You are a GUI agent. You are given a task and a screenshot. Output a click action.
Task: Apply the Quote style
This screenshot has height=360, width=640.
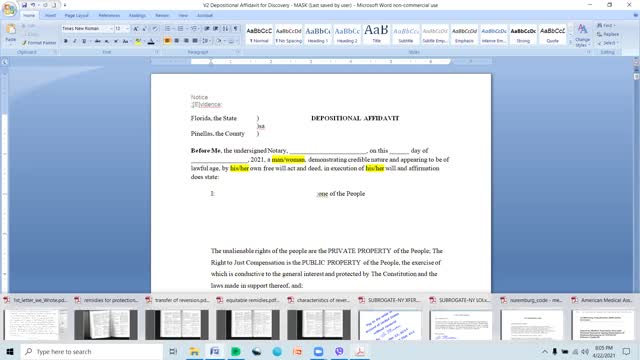[553, 35]
